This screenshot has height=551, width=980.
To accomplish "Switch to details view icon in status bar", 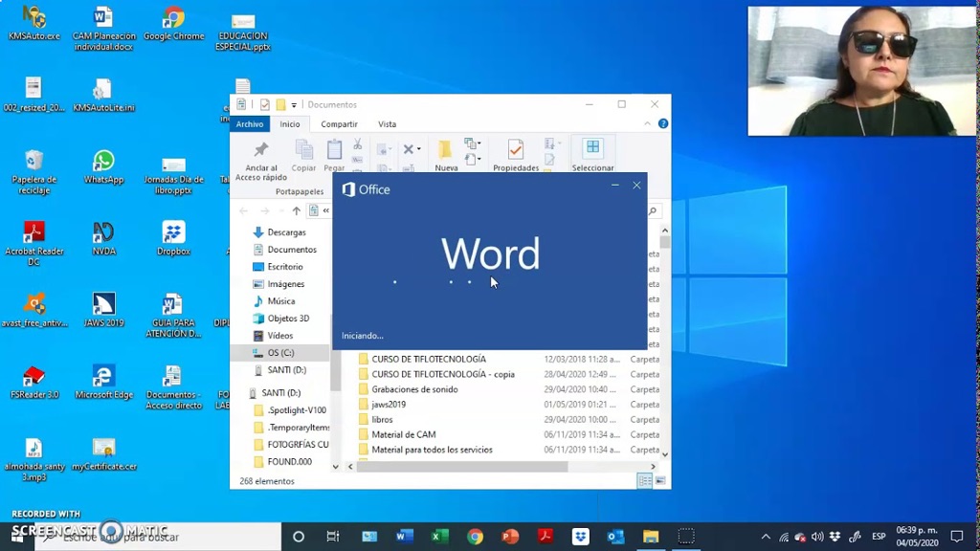I will click(644, 480).
